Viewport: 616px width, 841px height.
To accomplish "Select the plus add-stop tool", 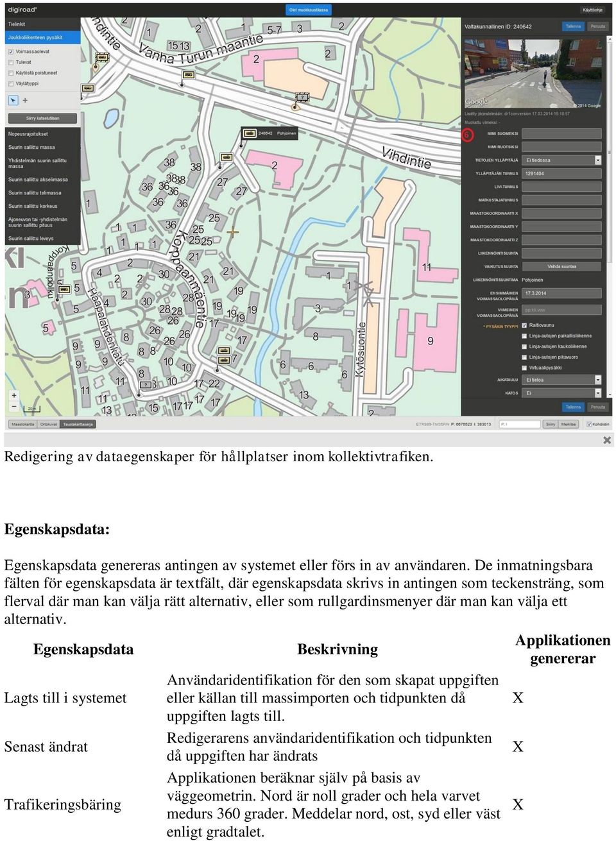I will click(x=25, y=100).
